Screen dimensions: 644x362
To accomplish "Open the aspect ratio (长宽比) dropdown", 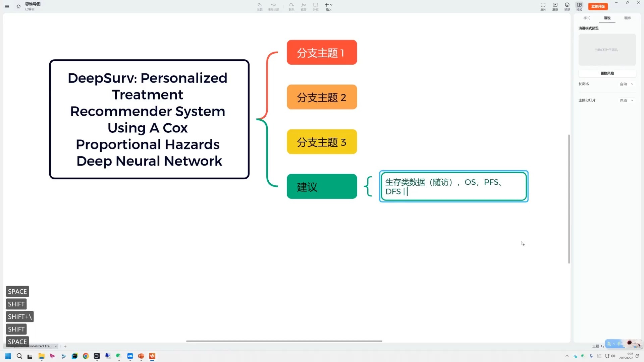I will point(627,84).
